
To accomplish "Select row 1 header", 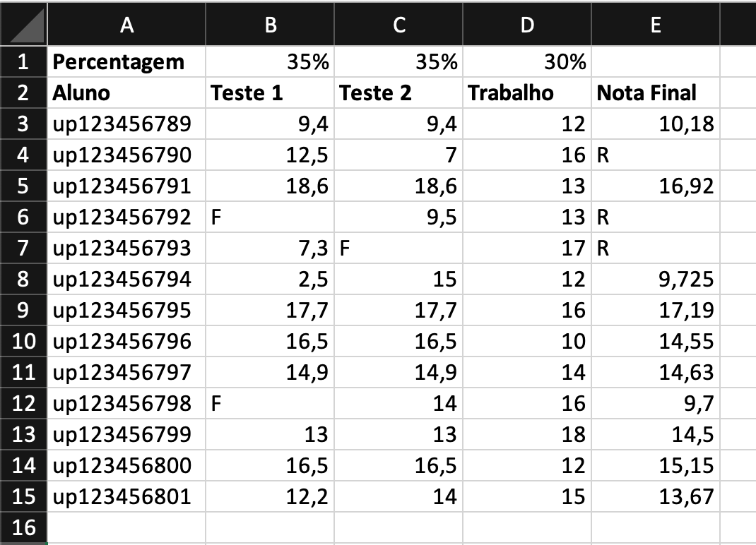I will [24, 62].
